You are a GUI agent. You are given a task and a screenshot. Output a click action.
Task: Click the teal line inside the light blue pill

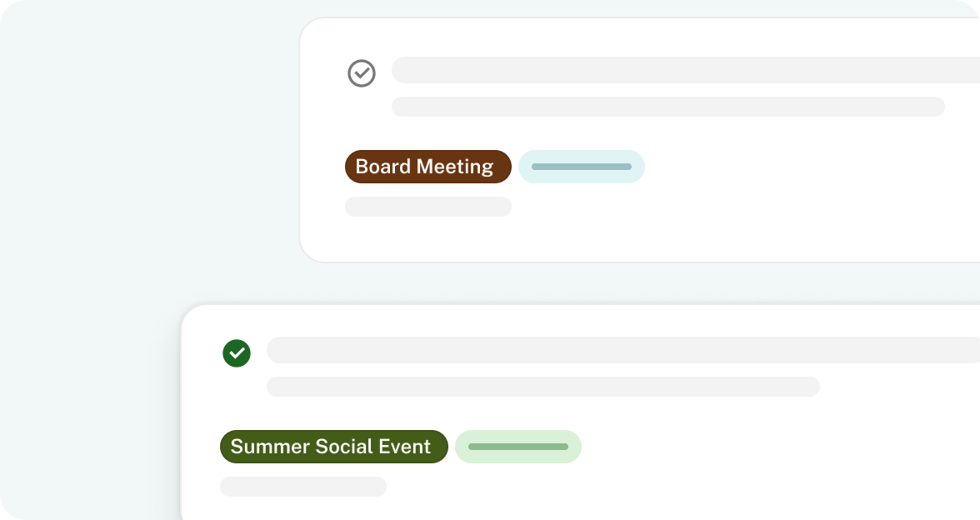coord(582,167)
